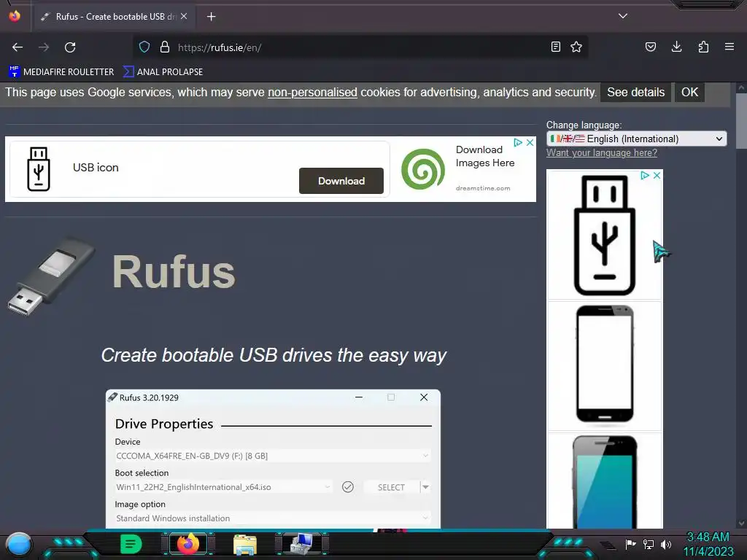Click the non-personalised cookies link
Viewport: 747px width, 560px height.
tap(312, 93)
